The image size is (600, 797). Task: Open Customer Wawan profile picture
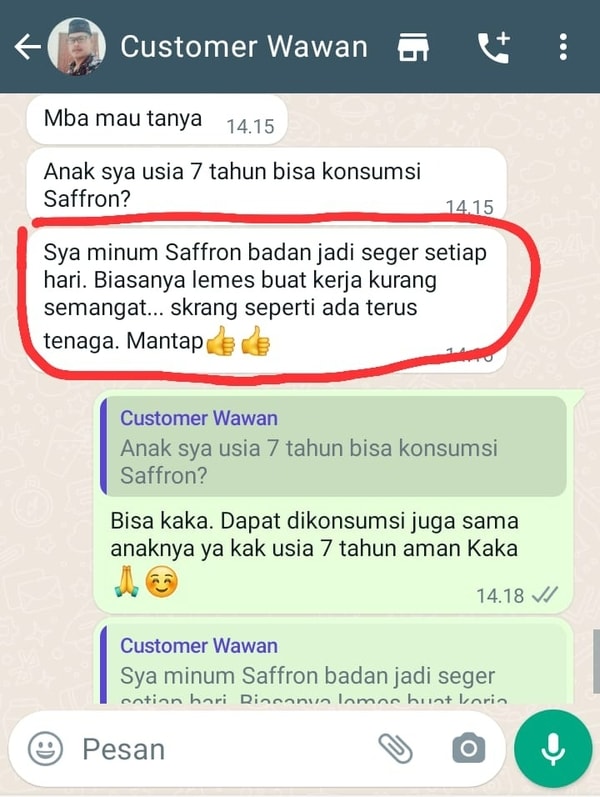pos(77,47)
